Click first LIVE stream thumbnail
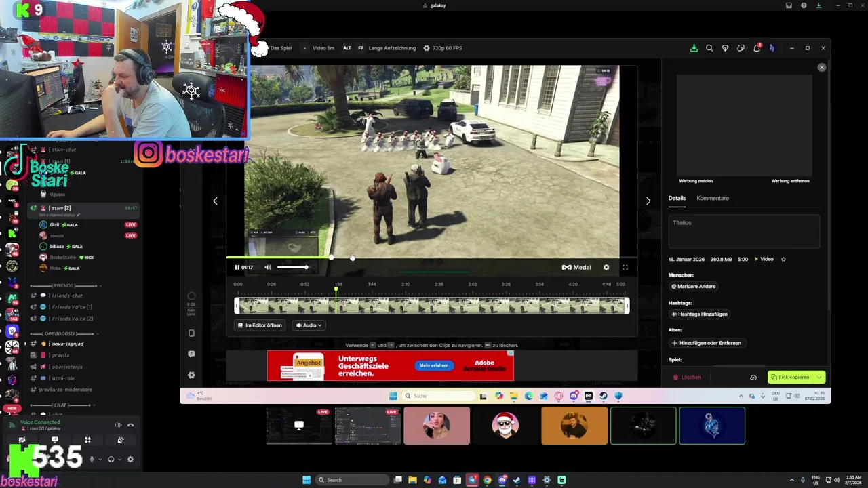 299,426
